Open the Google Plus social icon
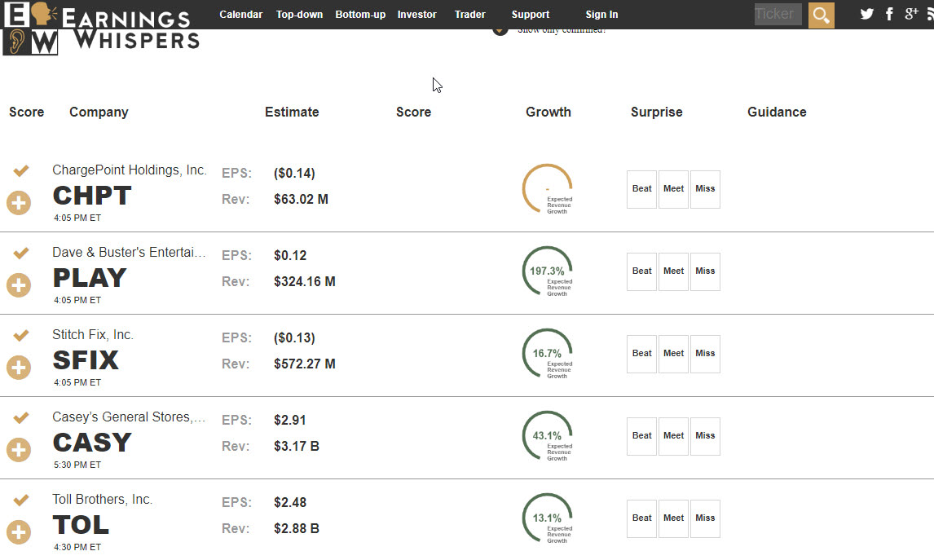This screenshot has height=560, width=934. [x=911, y=15]
